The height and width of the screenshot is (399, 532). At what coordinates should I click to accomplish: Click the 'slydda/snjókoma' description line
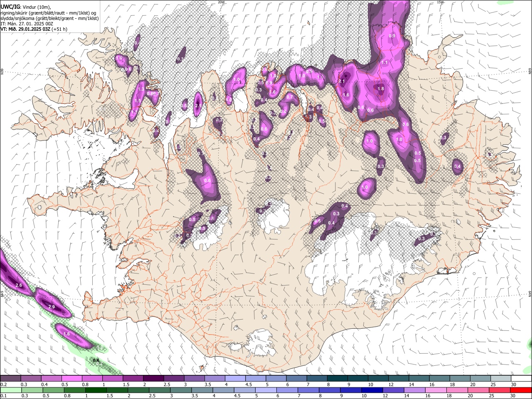click(x=49, y=18)
